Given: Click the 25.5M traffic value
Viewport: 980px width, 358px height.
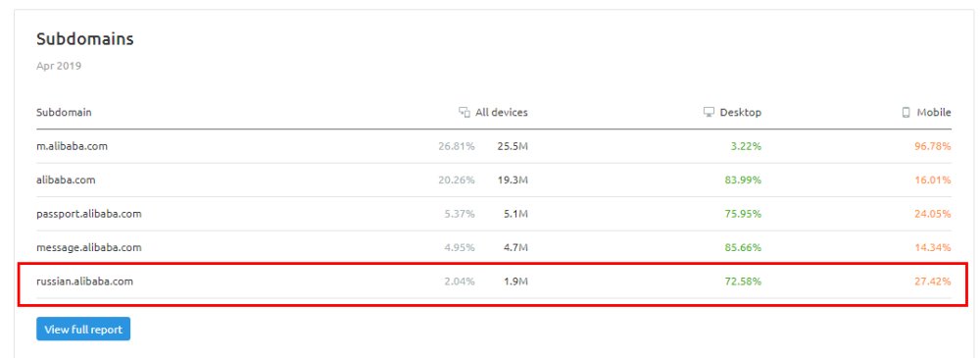Looking at the screenshot, I should tap(514, 146).
